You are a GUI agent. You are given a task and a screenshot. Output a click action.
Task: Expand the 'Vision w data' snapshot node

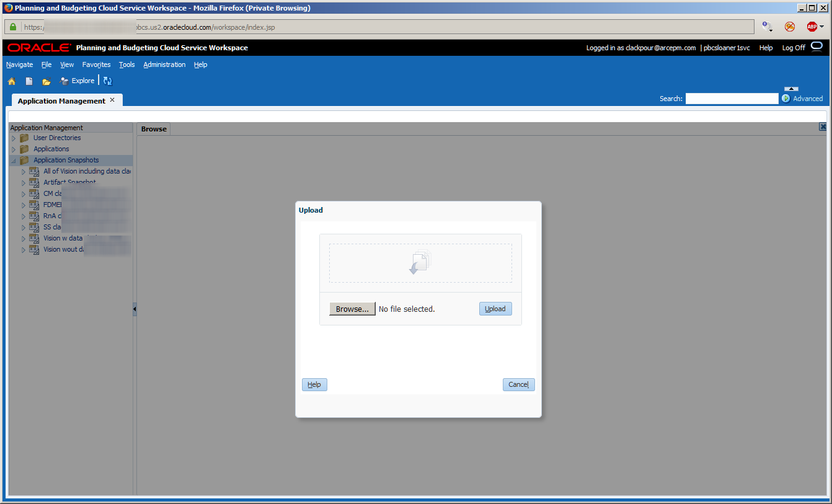[x=24, y=239]
